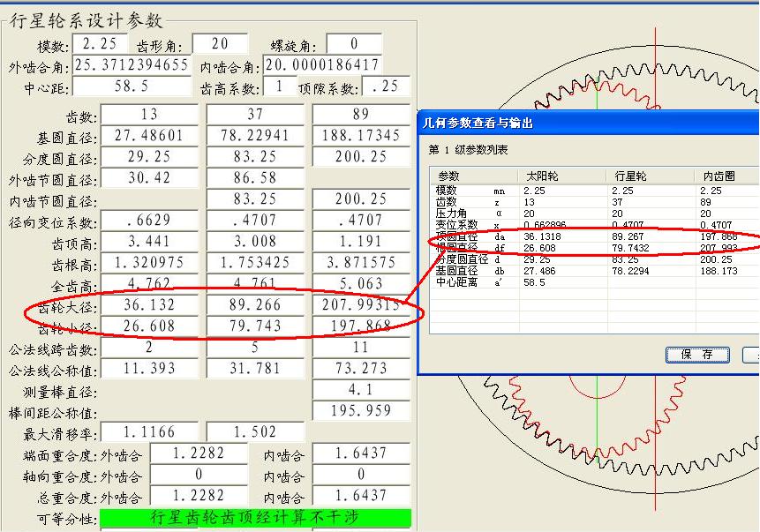Edit 公法线公称值 field showing 31.781

pos(255,369)
